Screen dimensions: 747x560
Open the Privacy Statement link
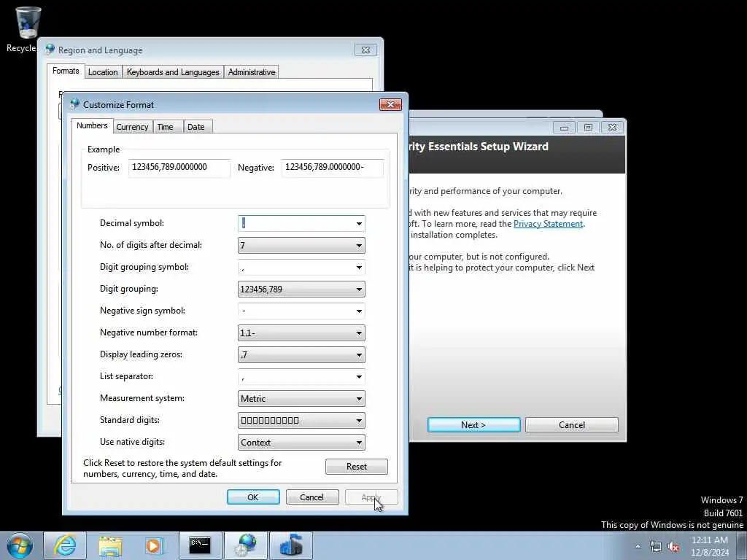click(x=548, y=224)
